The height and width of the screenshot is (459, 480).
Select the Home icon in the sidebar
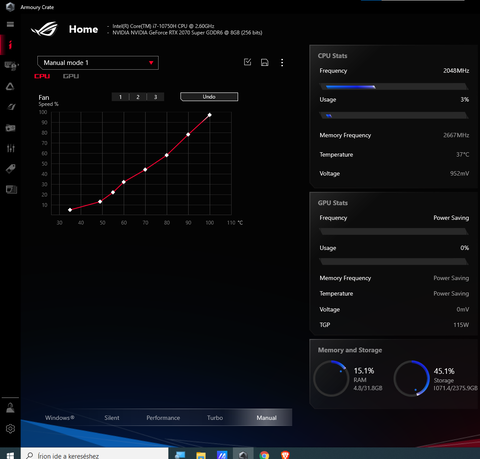(x=10, y=44)
